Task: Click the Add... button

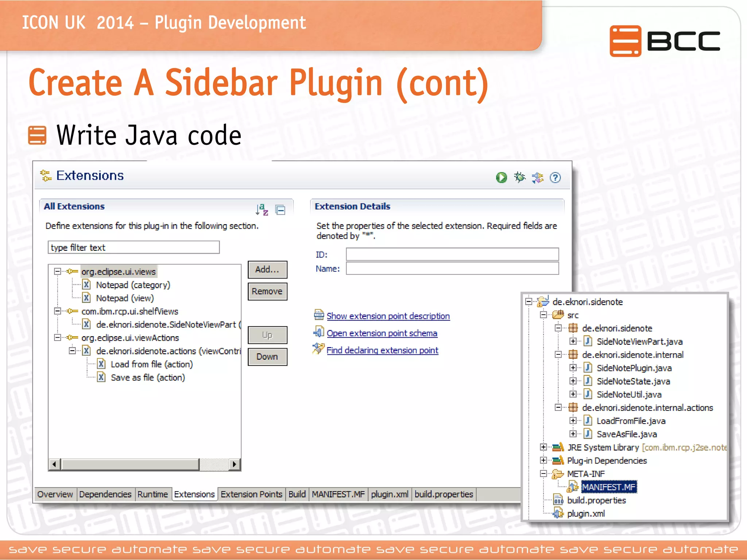Action: [x=267, y=269]
